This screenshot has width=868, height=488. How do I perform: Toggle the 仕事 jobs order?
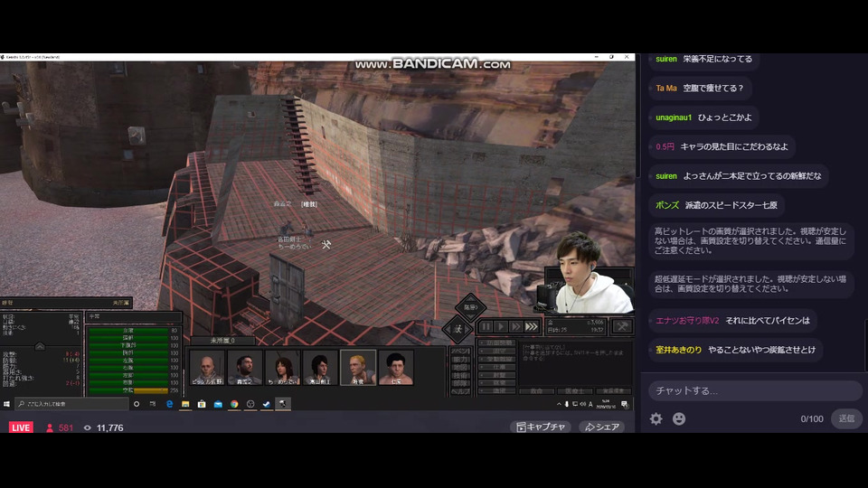[497, 367]
